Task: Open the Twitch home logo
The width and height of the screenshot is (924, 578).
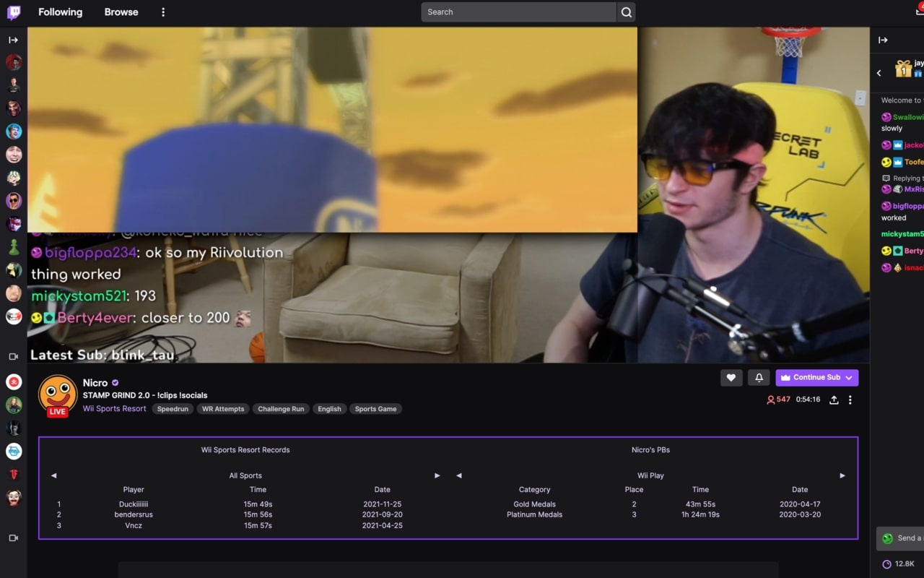Action: point(14,12)
